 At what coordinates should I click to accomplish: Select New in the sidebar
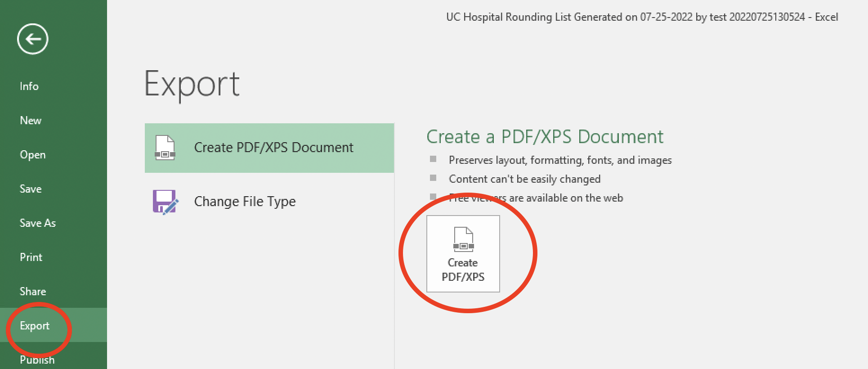coord(31,121)
